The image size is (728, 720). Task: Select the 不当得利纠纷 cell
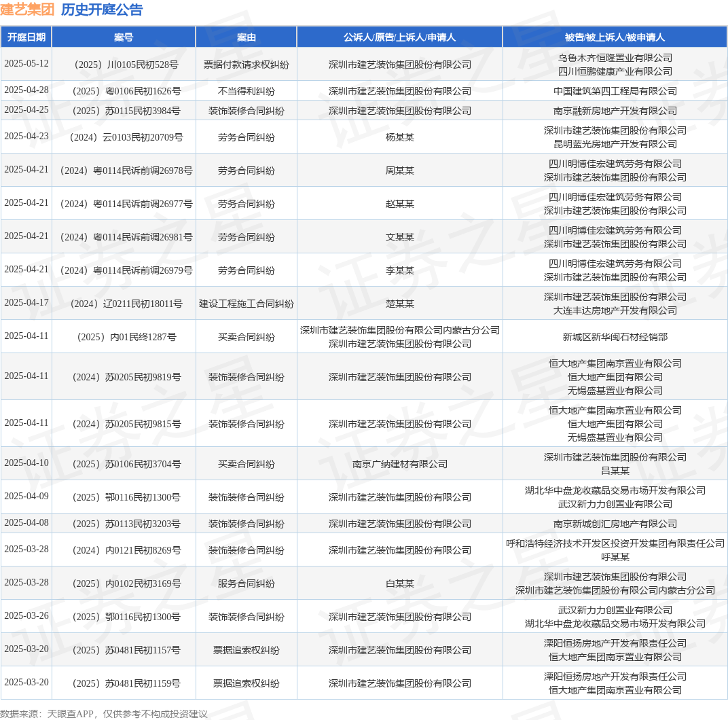coord(246,91)
